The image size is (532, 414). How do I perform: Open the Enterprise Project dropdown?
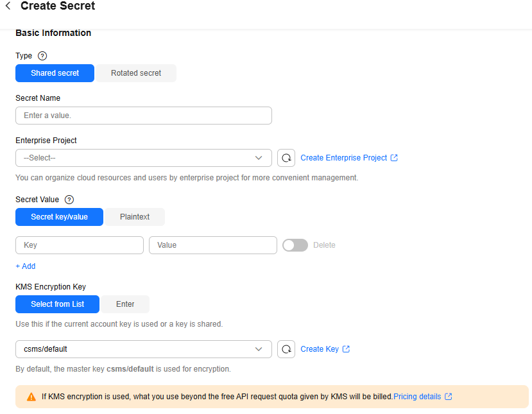tap(143, 158)
